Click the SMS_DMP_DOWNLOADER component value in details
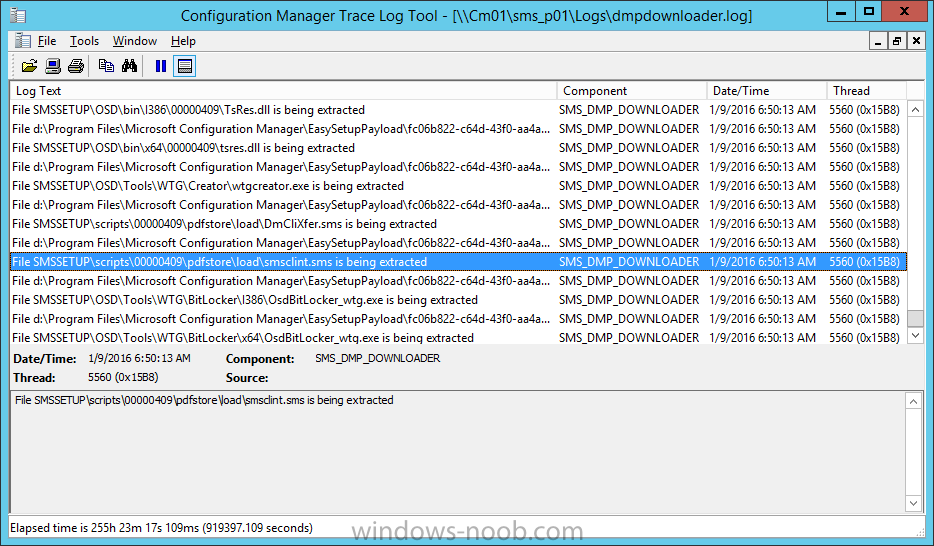The image size is (934, 546). pos(378,358)
